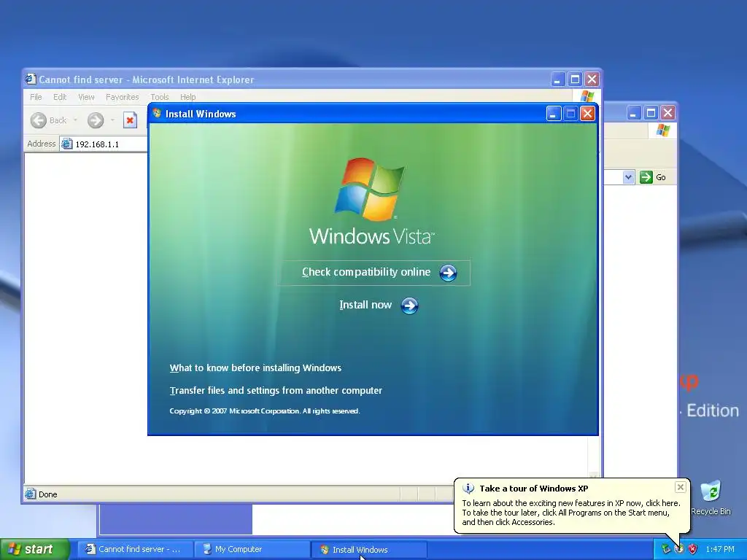Image resolution: width=747 pixels, height=560 pixels.
Task: Click the Install now arrow icon
Action: point(409,306)
